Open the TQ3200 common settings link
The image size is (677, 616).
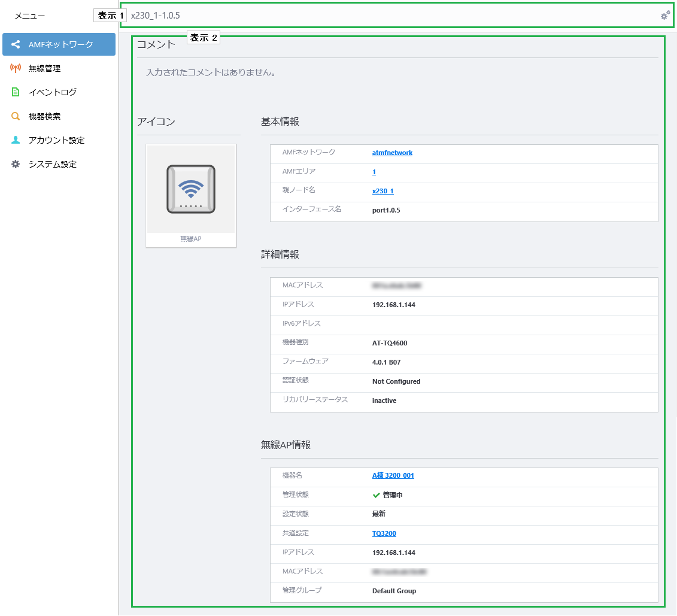(384, 533)
